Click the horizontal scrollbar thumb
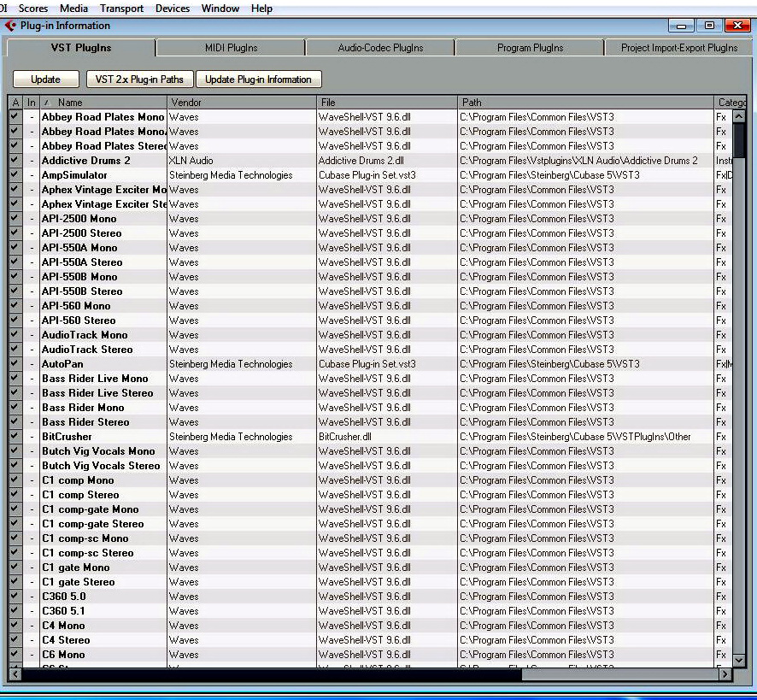 272,674
